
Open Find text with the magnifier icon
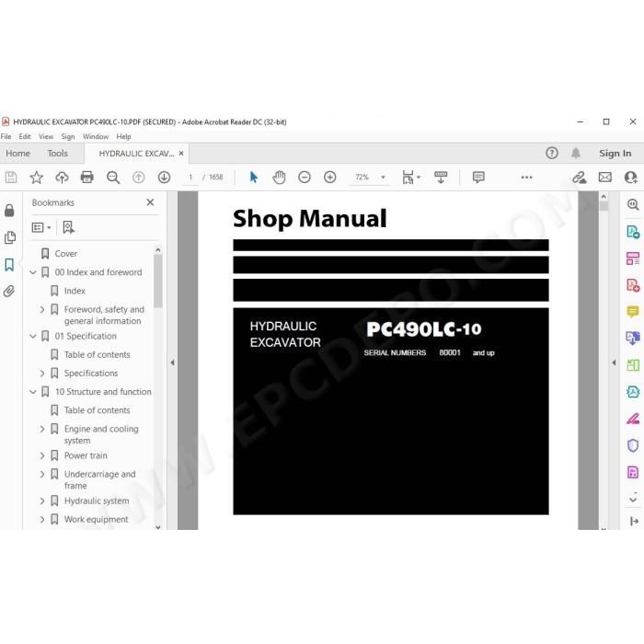(113, 177)
